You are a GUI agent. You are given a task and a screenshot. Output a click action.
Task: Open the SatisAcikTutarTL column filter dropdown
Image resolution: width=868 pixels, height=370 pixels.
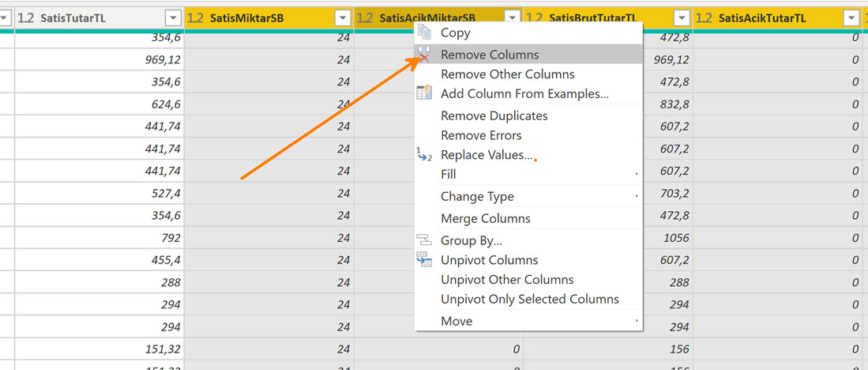pyautogui.click(x=851, y=19)
